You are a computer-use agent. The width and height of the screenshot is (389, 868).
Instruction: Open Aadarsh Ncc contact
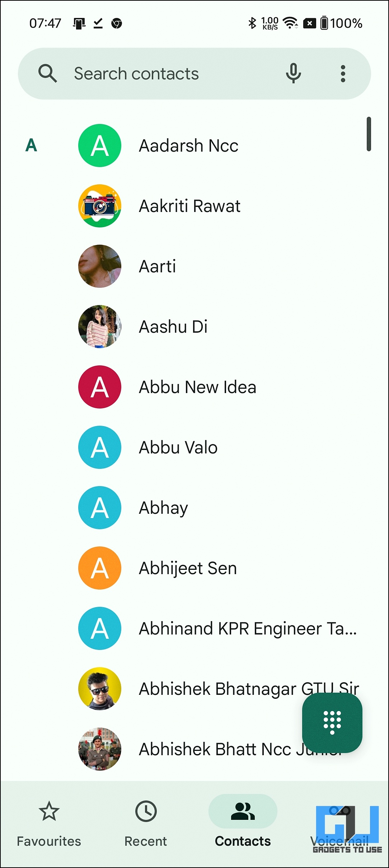click(x=189, y=146)
